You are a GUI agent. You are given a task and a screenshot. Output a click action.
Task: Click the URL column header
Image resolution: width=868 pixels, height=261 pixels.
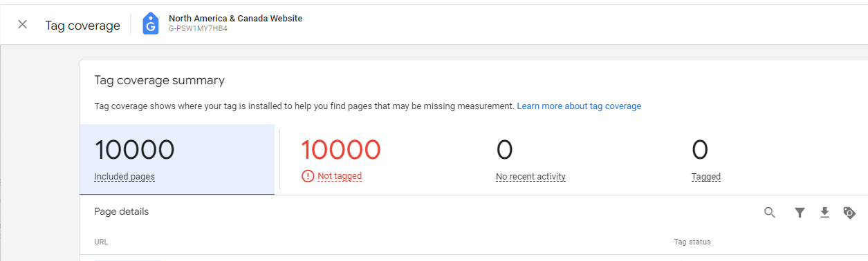click(101, 242)
